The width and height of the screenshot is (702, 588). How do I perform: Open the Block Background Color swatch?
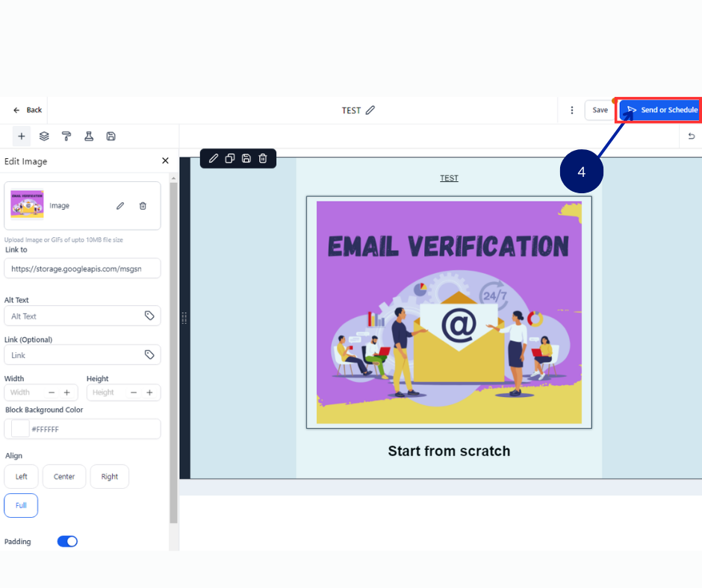pos(20,428)
